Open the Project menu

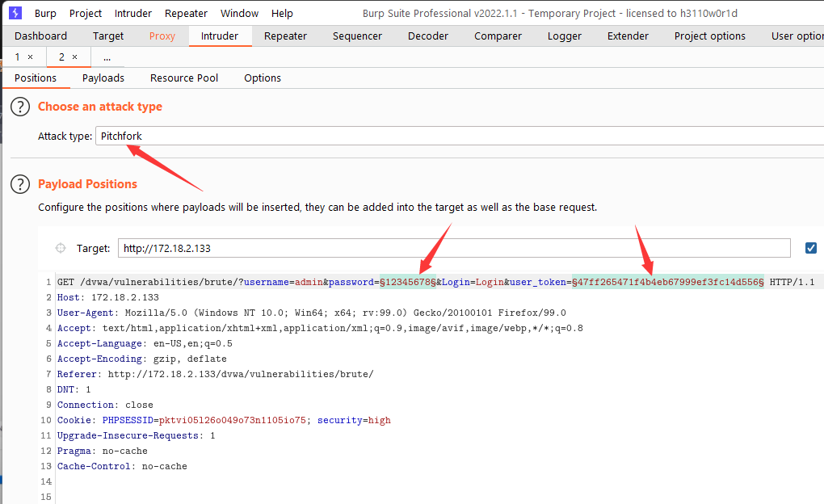click(x=86, y=13)
